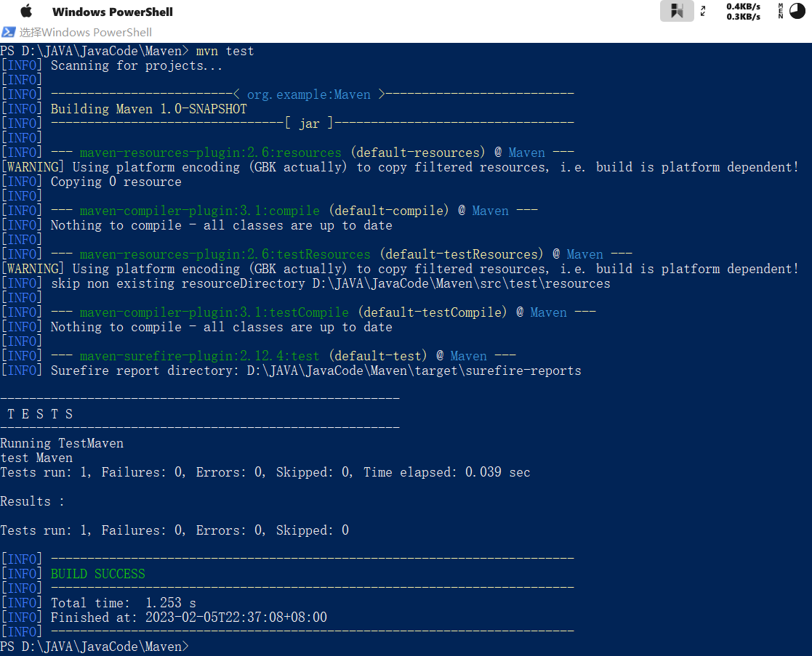812x656 pixels.
Task: Click the 'skip non existing resourceDirectory' line
Action: pyautogui.click(x=330, y=283)
